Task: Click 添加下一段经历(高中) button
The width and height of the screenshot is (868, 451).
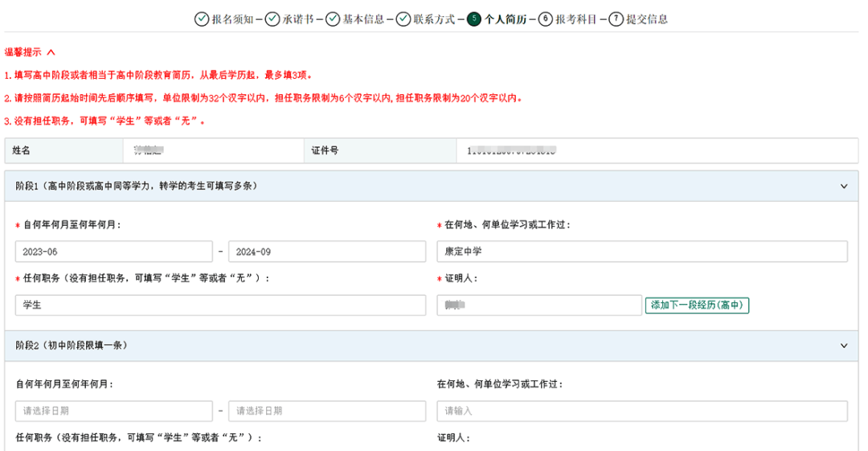Action: click(697, 305)
